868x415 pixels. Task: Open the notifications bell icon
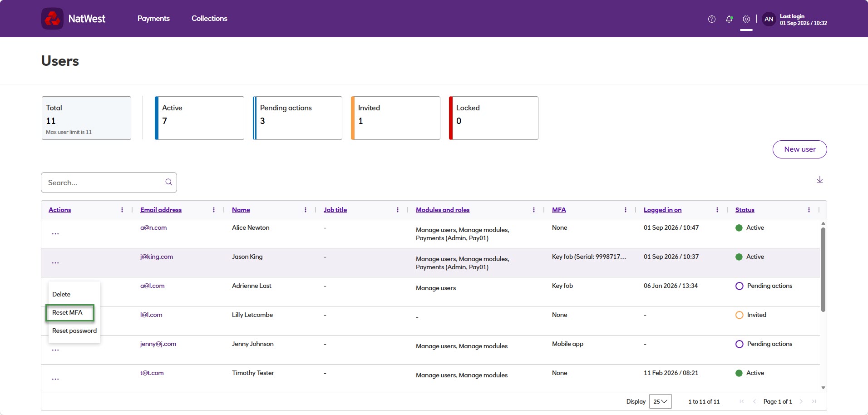click(729, 19)
